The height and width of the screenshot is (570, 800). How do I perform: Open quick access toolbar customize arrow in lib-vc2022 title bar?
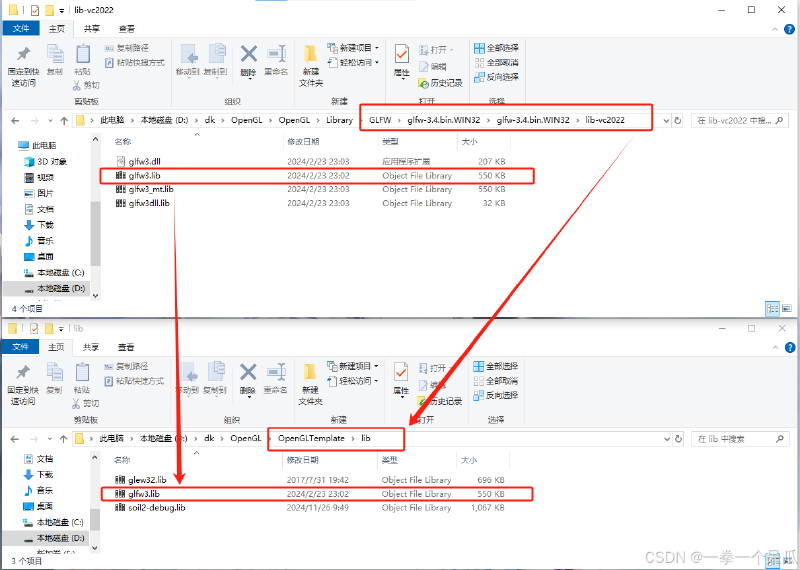coord(61,10)
